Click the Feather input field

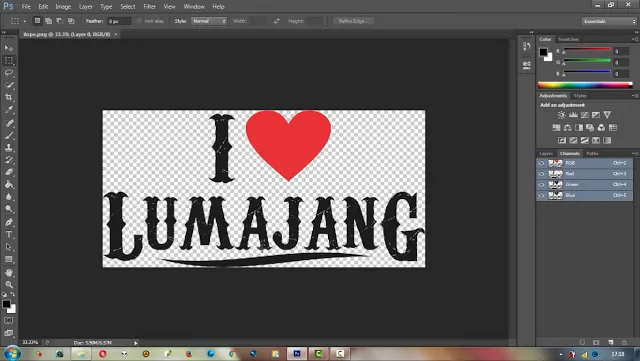[119, 21]
